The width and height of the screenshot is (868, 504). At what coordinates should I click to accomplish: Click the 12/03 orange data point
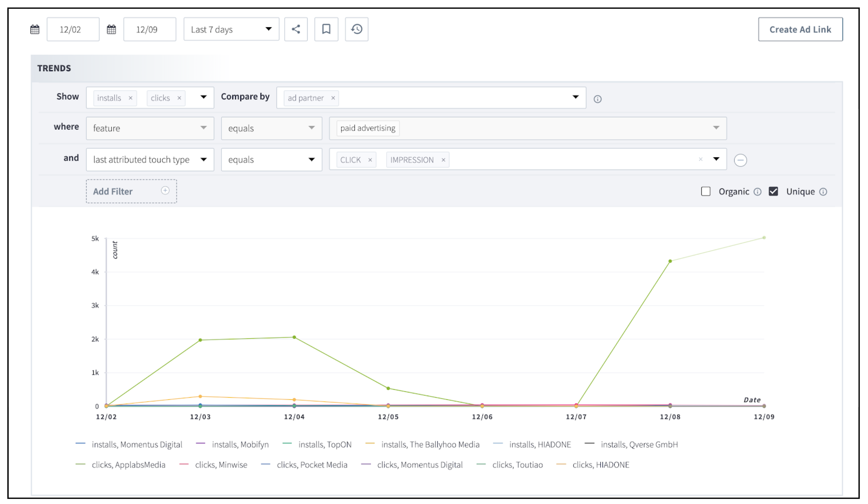pyautogui.click(x=201, y=397)
